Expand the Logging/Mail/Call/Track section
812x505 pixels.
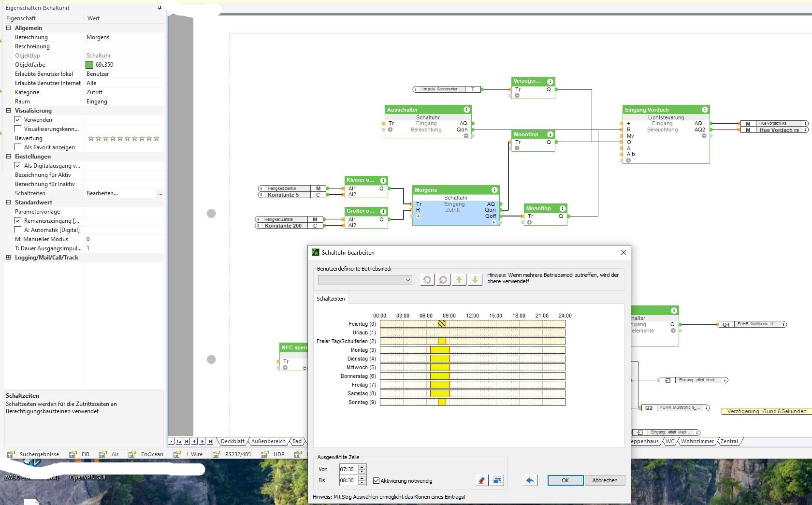(x=8, y=258)
